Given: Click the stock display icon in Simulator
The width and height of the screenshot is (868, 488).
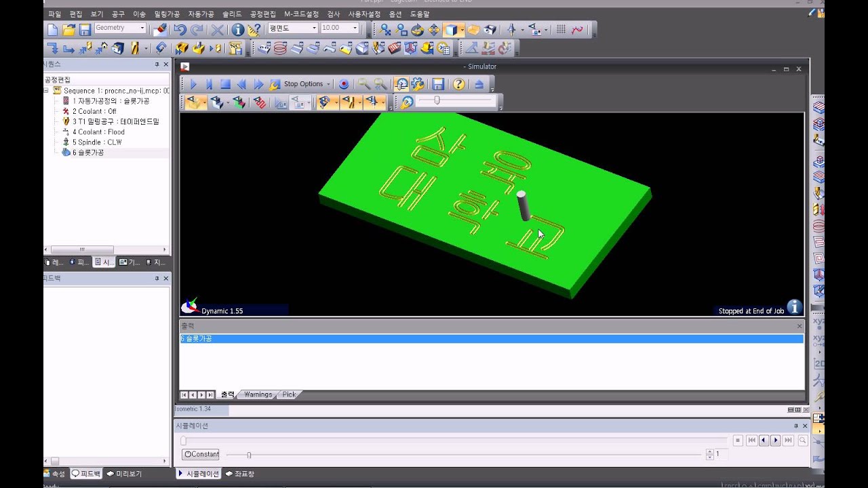Looking at the screenshot, I should click(x=194, y=102).
